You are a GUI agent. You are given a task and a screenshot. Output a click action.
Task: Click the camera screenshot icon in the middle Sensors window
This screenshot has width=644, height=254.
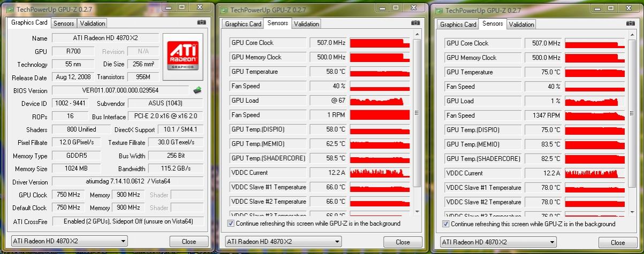(415, 23)
